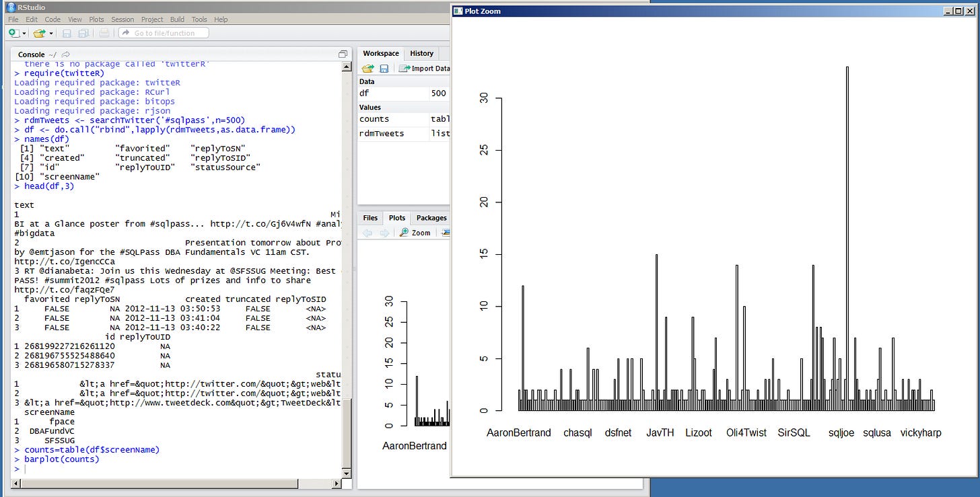Click the vertical console scrollbar thumb
Viewport: 980px width, 497px height.
point(347,432)
